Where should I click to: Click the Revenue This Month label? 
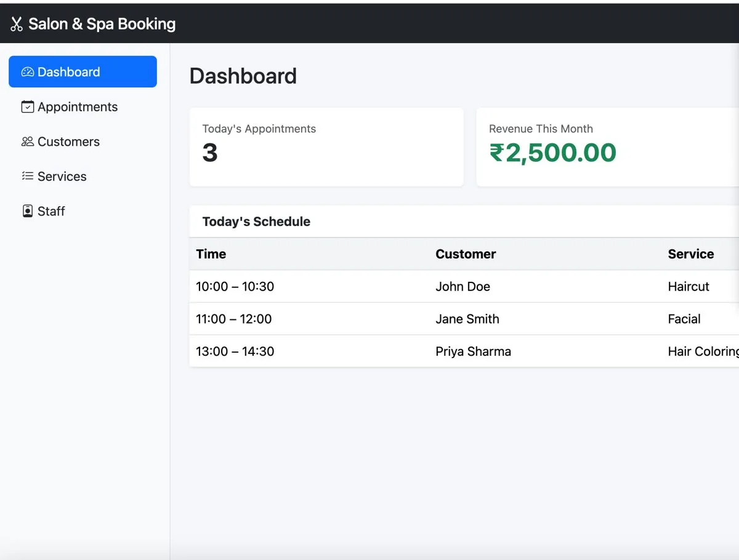click(541, 129)
